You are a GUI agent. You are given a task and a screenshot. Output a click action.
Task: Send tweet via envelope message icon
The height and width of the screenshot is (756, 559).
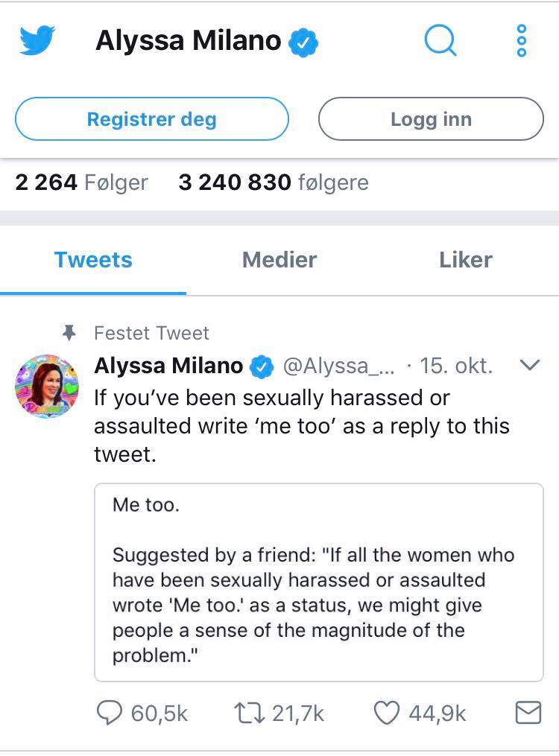(528, 713)
